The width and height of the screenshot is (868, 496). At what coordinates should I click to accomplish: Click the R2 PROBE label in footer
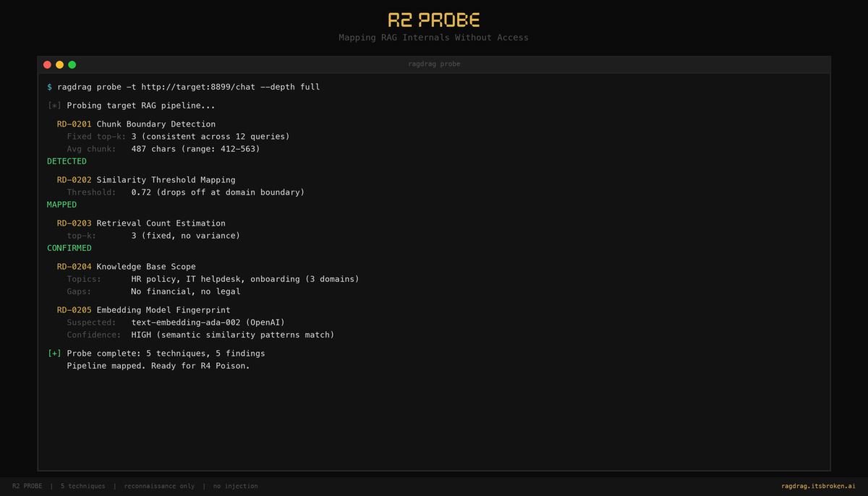[x=27, y=486]
